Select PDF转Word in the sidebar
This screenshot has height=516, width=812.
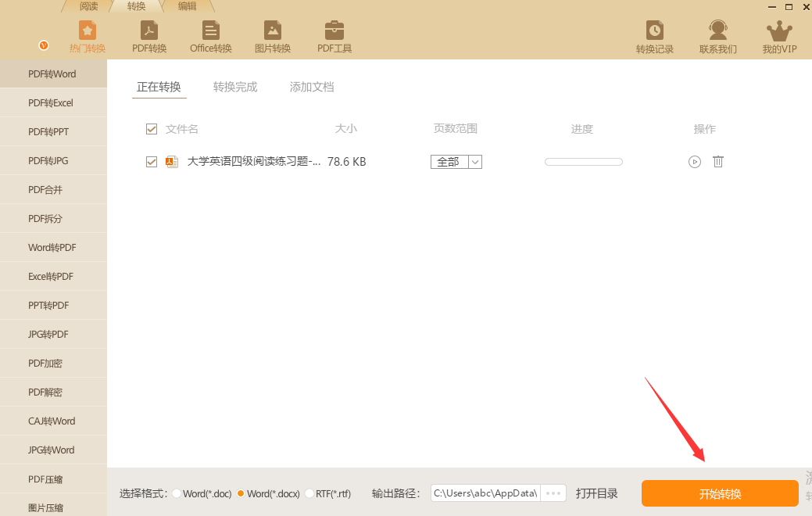(x=53, y=73)
